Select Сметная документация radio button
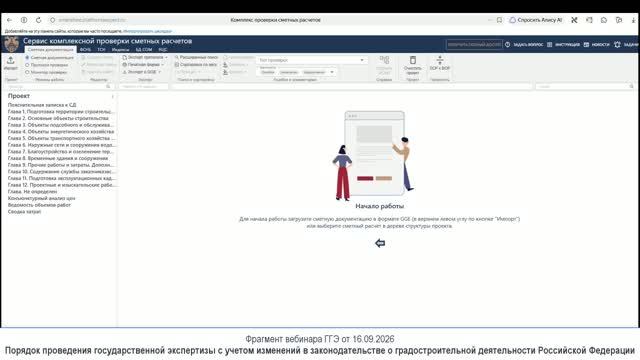Image resolution: width=640 pixels, height=360 pixels. [27, 58]
